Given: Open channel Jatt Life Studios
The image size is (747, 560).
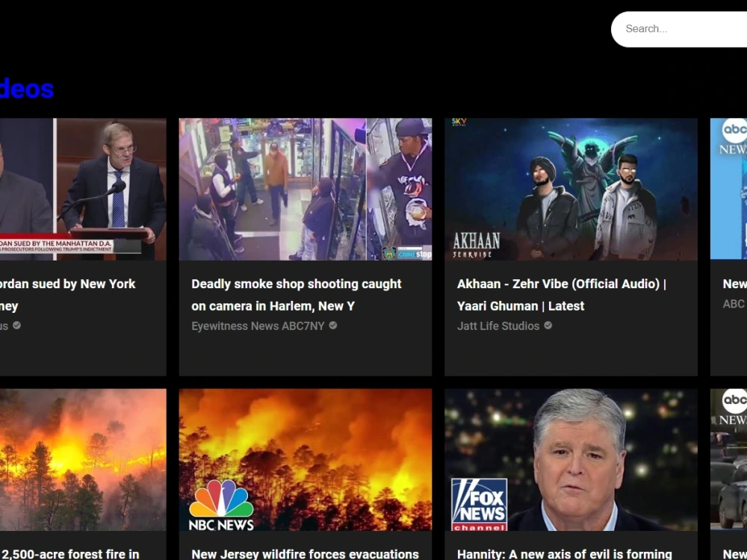Looking at the screenshot, I should click(x=498, y=326).
